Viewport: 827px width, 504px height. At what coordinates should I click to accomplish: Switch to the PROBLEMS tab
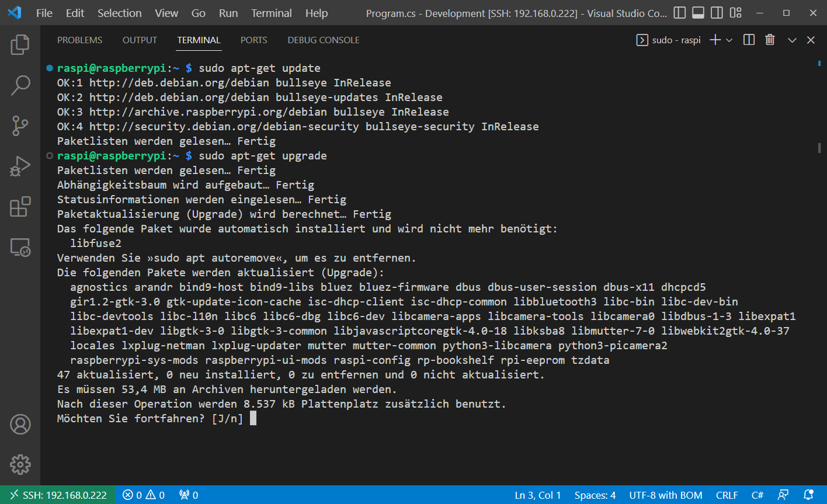(x=79, y=40)
